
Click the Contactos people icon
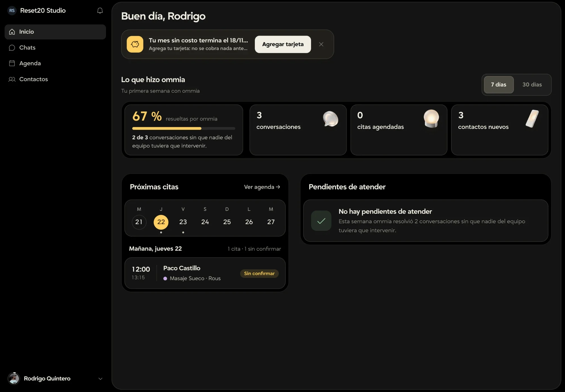(12, 79)
